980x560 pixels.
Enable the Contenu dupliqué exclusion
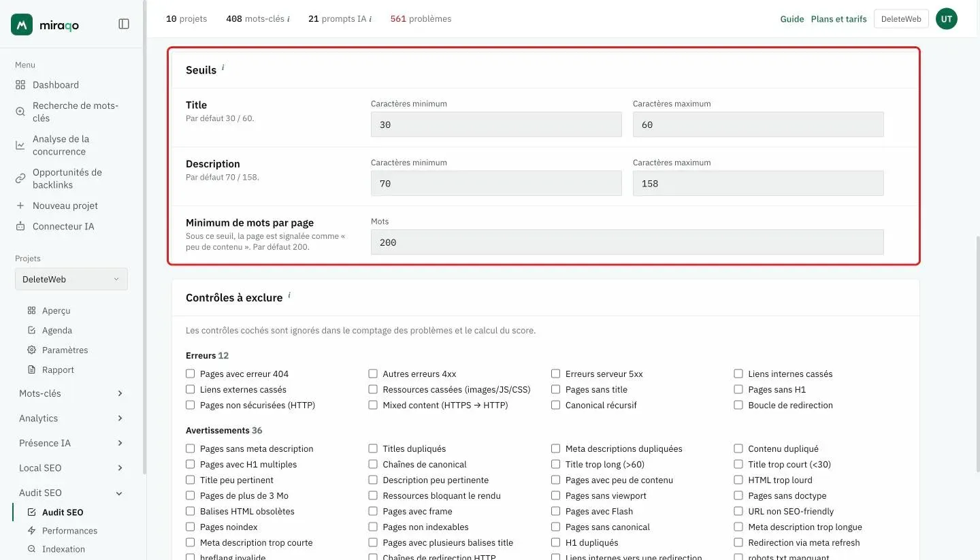pos(738,448)
